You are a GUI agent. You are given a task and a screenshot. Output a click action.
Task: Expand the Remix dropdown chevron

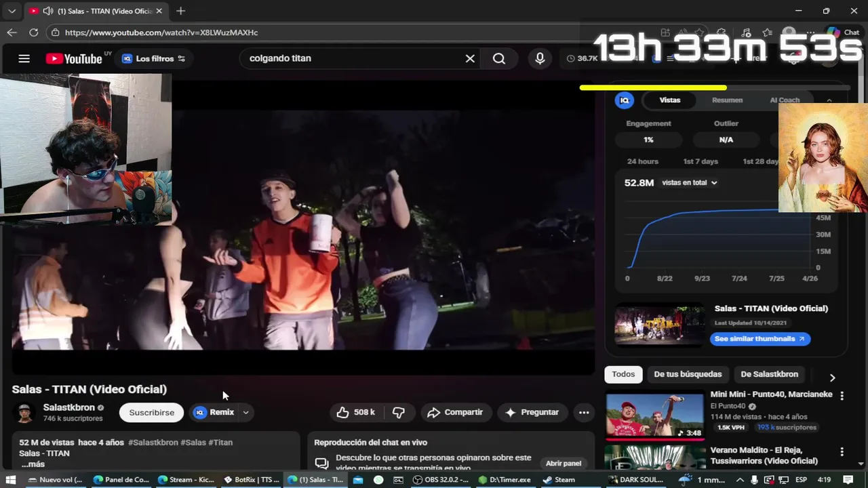245,412
